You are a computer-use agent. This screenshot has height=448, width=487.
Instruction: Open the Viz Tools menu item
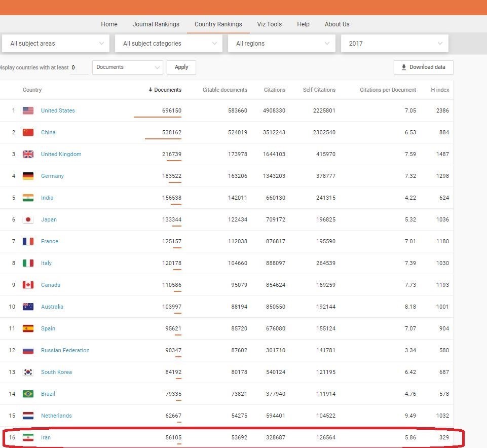(269, 24)
